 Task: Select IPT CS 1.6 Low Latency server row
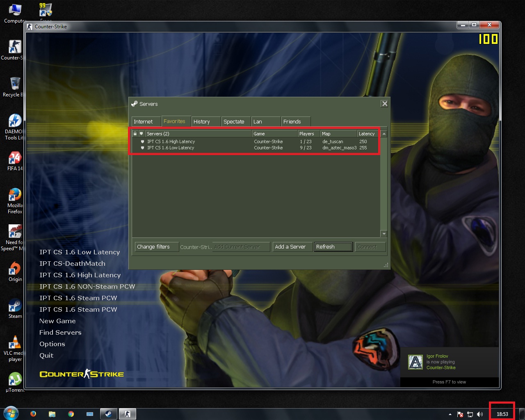256,148
